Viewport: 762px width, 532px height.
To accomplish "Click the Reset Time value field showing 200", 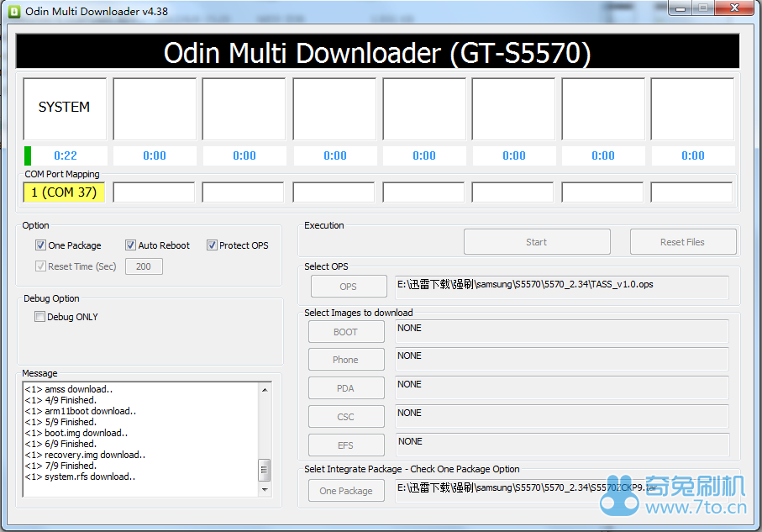I will [144, 266].
